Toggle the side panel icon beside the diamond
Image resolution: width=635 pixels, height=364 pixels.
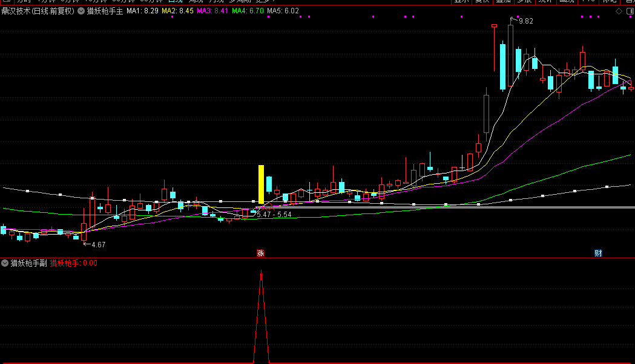point(630,11)
